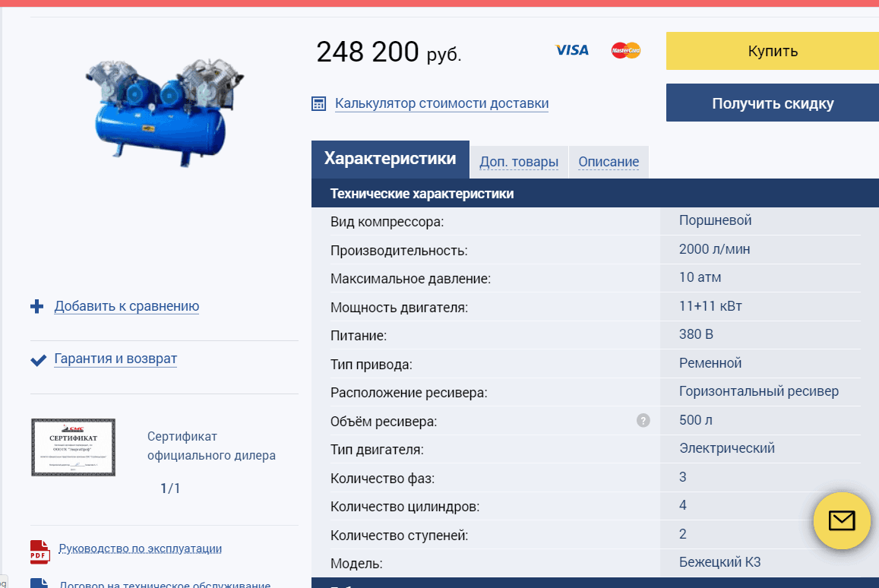Click the label Объём ресивера:

pyautogui.click(x=384, y=422)
